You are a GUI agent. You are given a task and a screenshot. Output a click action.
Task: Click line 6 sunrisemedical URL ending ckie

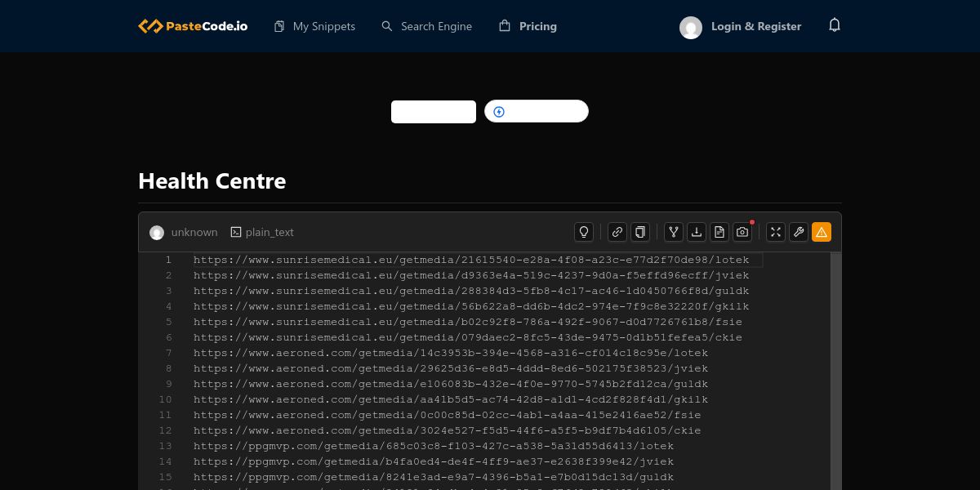pos(468,337)
